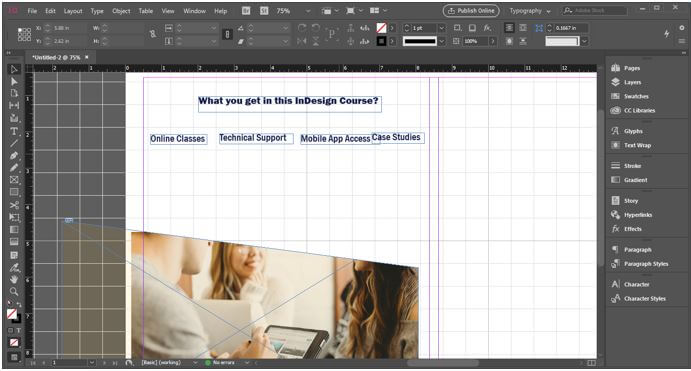Open the Object menu
Screen dimensions: 691x371
[x=121, y=11]
